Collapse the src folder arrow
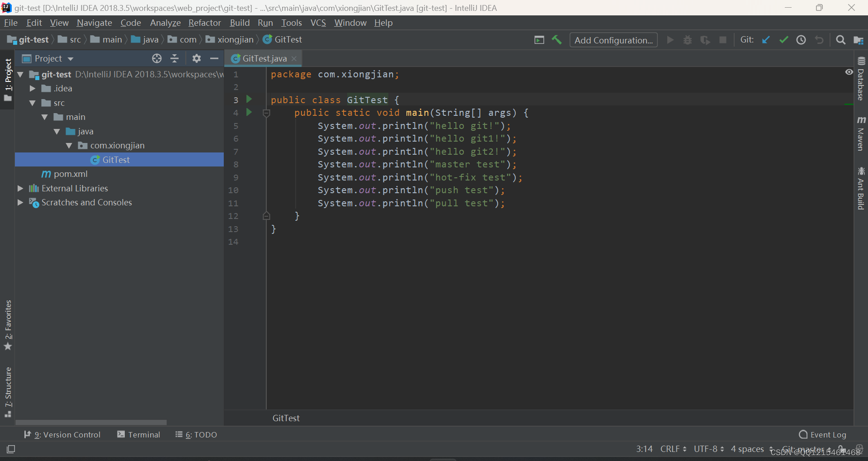Image resolution: width=868 pixels, height=461 pixels. 33,103
